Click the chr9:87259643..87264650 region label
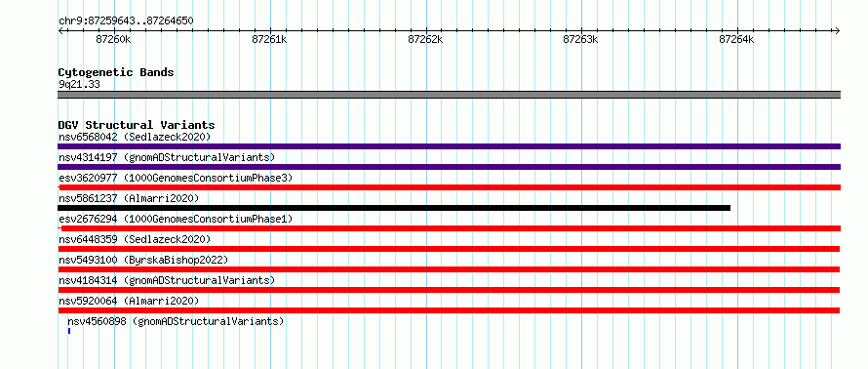The width and height of the screenshot is (868, 369). [126, 21]
